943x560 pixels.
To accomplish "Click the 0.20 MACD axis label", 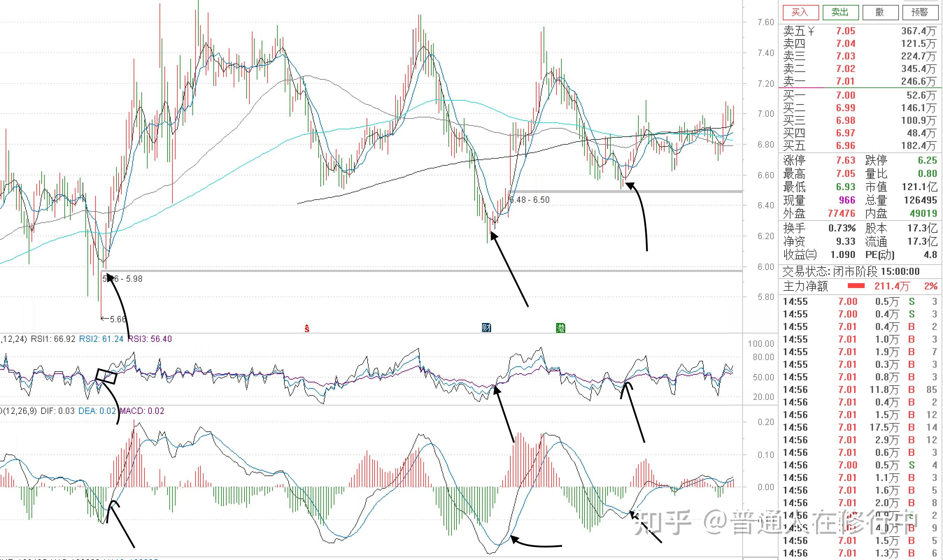I will 766,422.
